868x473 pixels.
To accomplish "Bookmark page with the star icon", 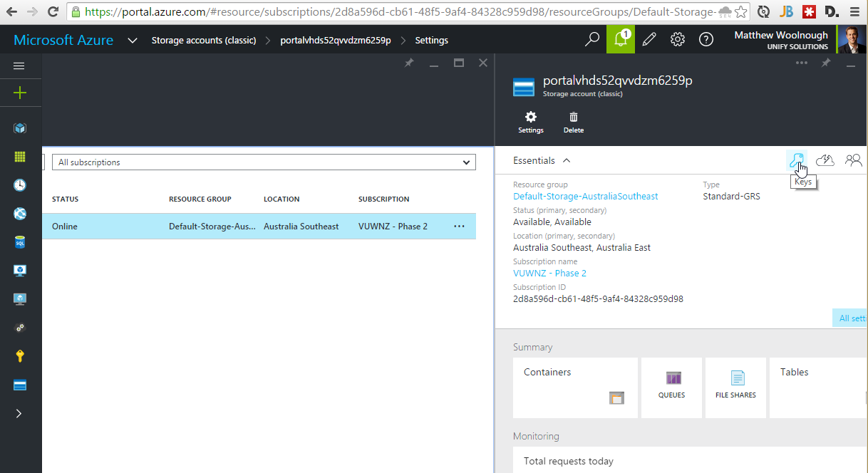I will (742, 11).
